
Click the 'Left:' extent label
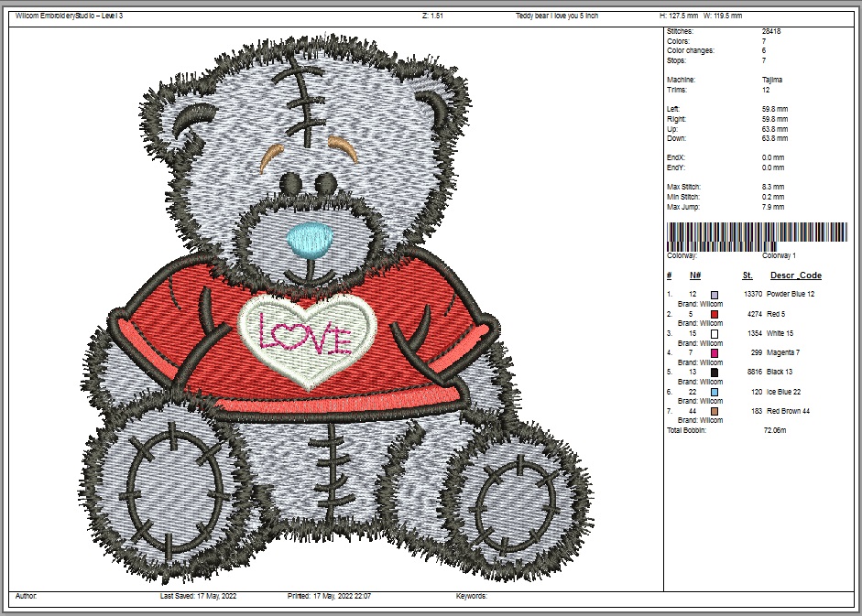[x=673, y=109]
